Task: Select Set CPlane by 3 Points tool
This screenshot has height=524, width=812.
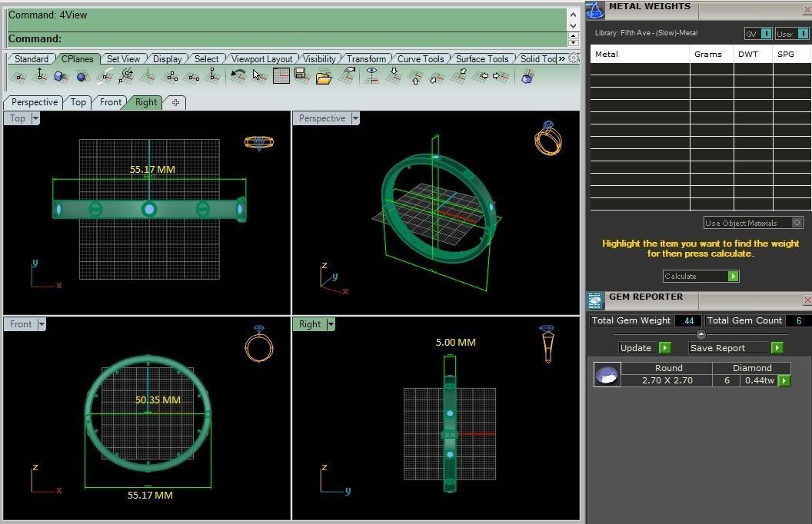Action: (x=171, y=77)
